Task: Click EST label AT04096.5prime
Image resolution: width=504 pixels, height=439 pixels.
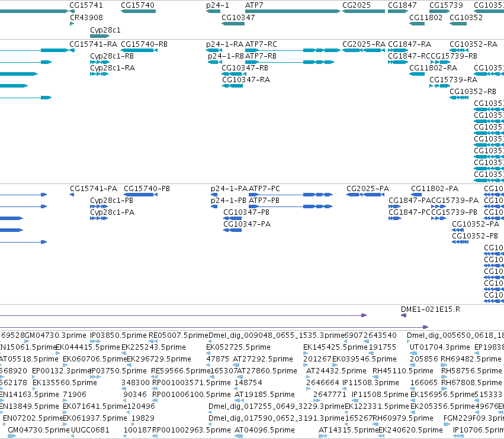Action: (265, 430)
